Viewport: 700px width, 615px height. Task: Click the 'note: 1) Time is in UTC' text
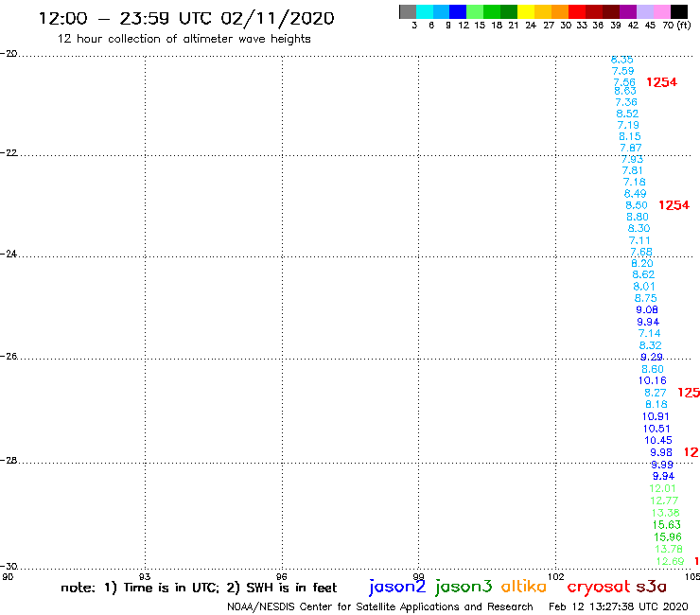(x=199, y=588)
